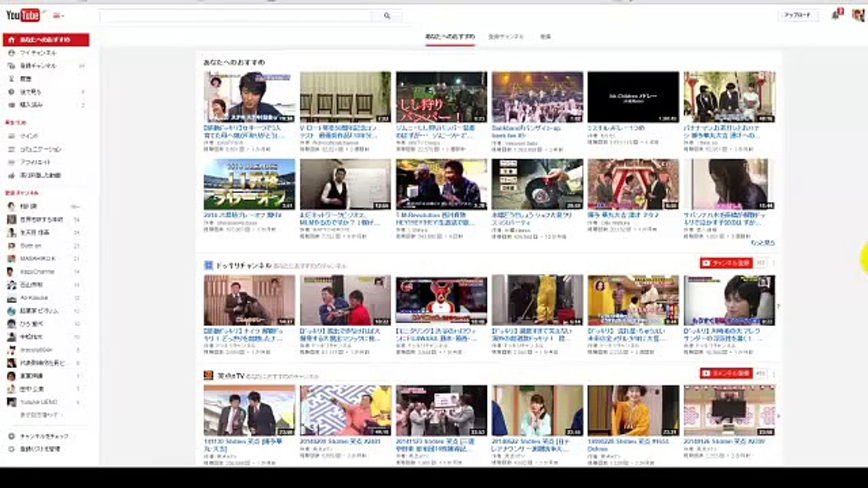This screenshot has width=868, height=488.
Task: Open more options beside 笑点 TV subscribe
Action: pyautogui.click(x=774, y=373)
